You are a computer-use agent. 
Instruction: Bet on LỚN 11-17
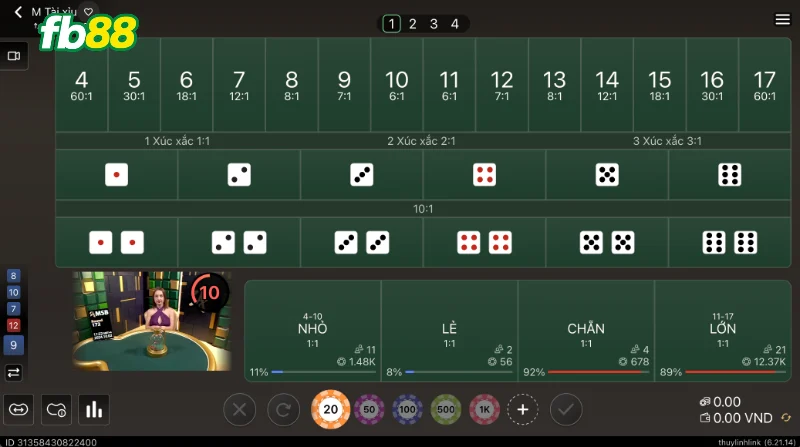722,331
